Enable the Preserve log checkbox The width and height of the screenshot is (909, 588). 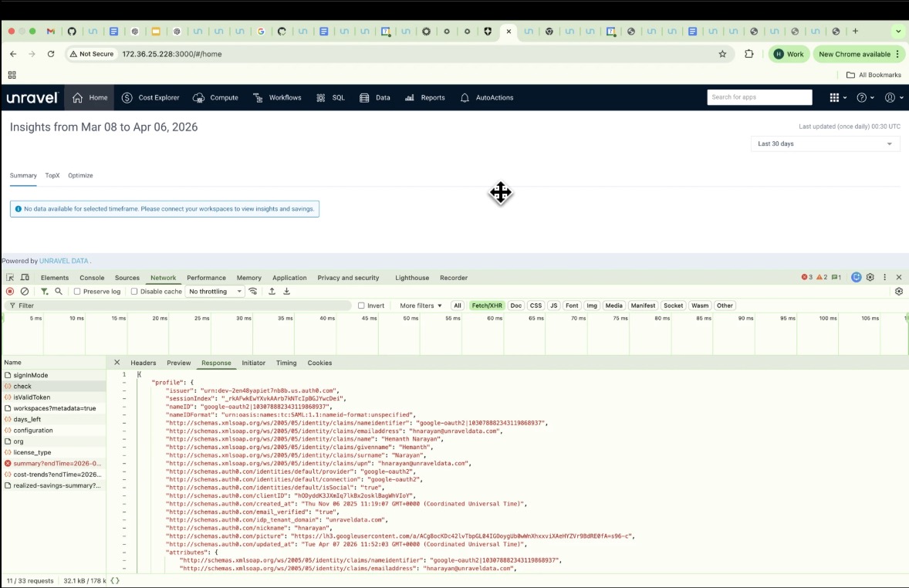(77, 292)
